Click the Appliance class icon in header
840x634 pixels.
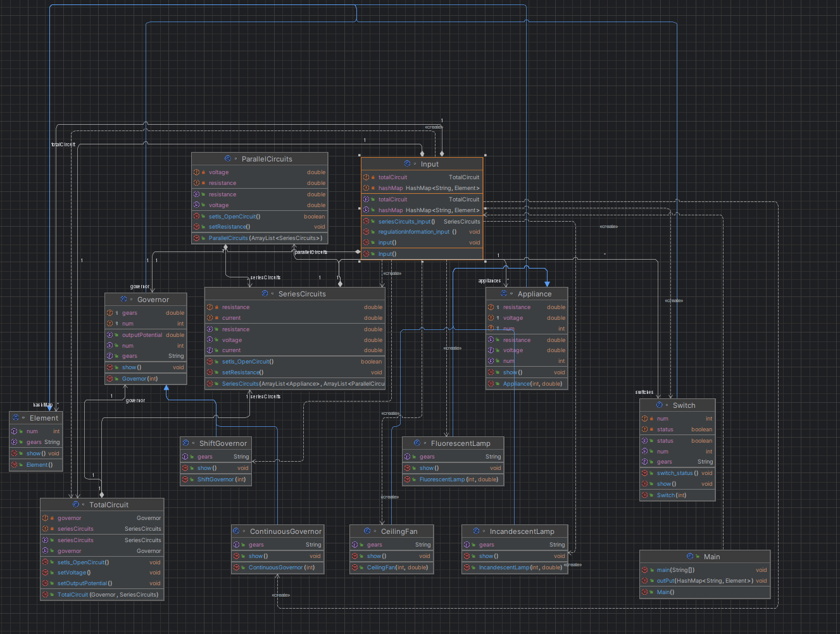pos(504,293)
